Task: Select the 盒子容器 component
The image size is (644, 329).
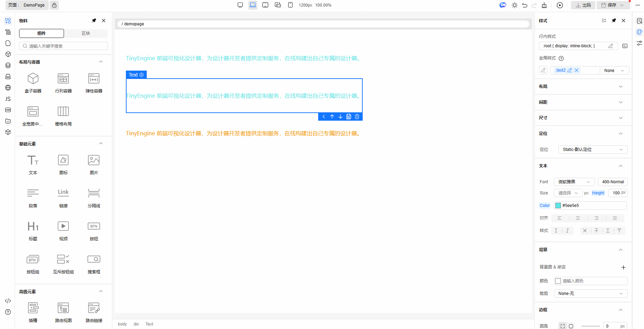Action: [33, 83]
